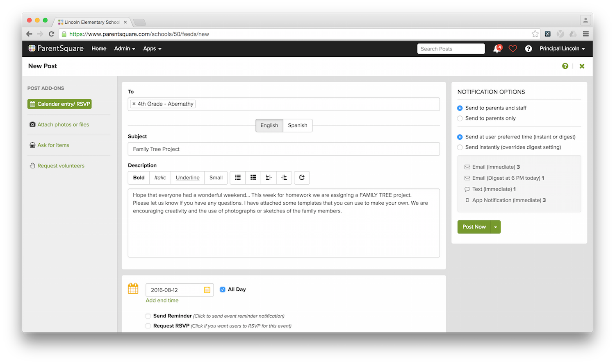
Task: Expand the Post Now dropdown arrow
Action: (496, 227)
